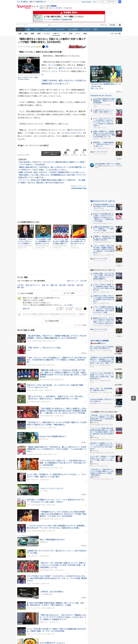Click the 購入履歴 link

[x=112, y=25]
